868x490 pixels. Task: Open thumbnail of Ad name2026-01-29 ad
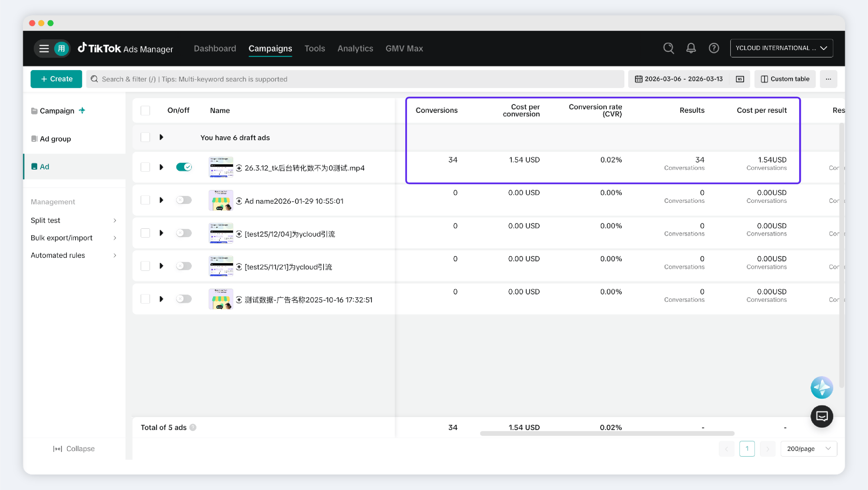(x=221, y=200)
